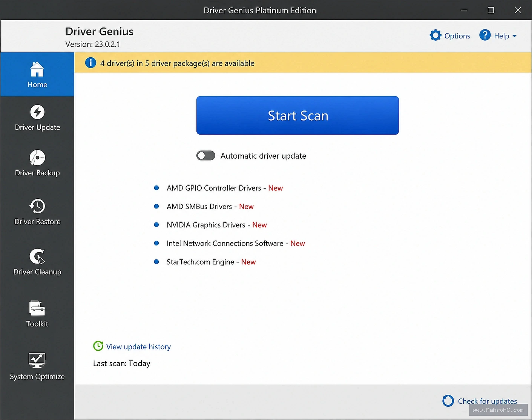Select the Driver Backup label in sidebar
This screenshot has height=420, width=532.
(x=37, y=173)
